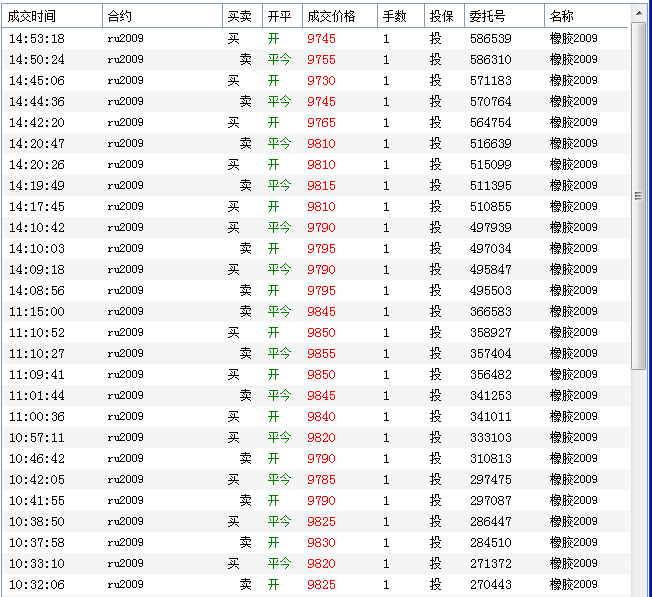Select the trade at 11:10:52

point(316,333)
